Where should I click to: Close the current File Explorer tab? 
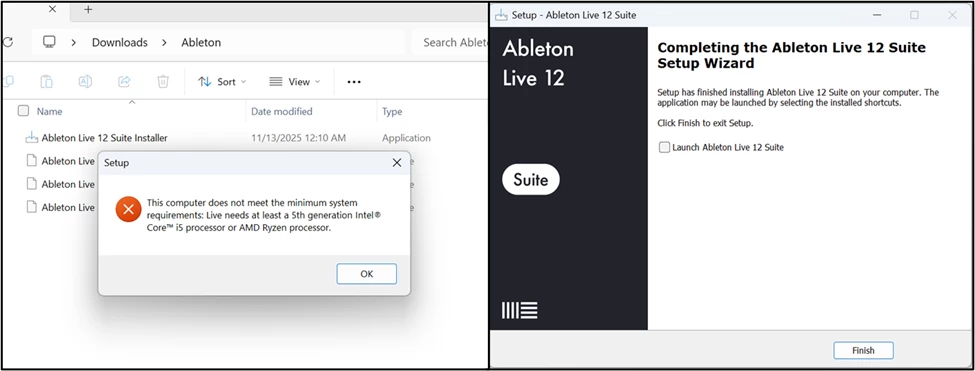pyautogui.click(x=52, y=9)
